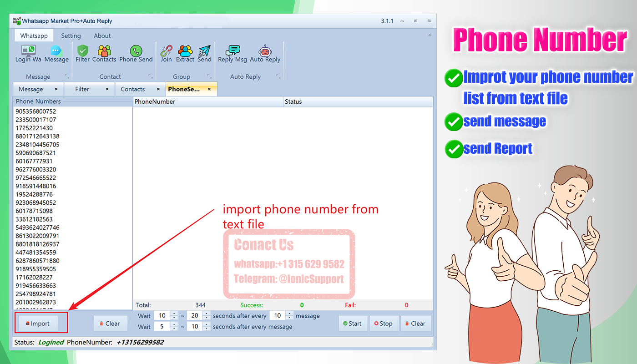Select phone number 5493624027746
Image resolution: width=637 pixels, height=364 pixels.
(37, 227)
